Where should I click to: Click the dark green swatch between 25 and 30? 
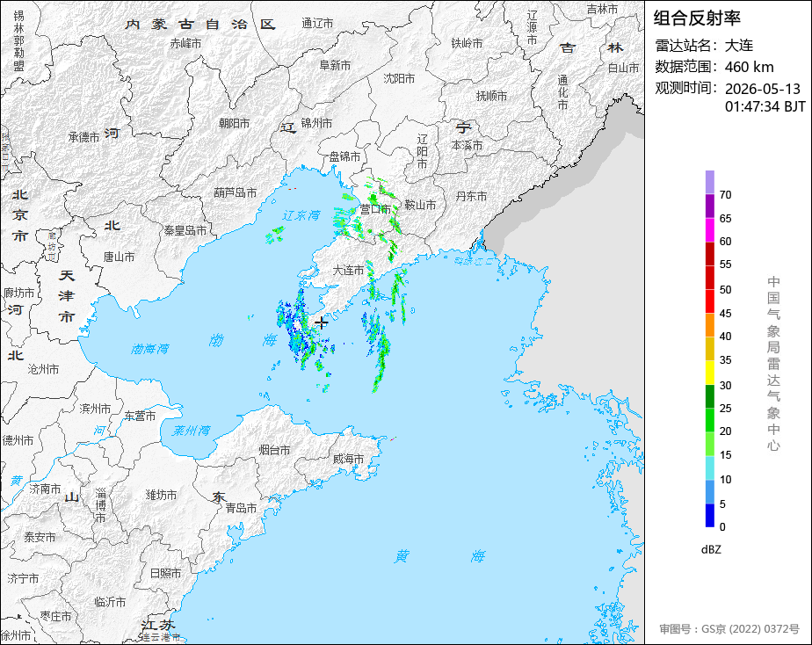pyautogui.click(x=710, y=396)
